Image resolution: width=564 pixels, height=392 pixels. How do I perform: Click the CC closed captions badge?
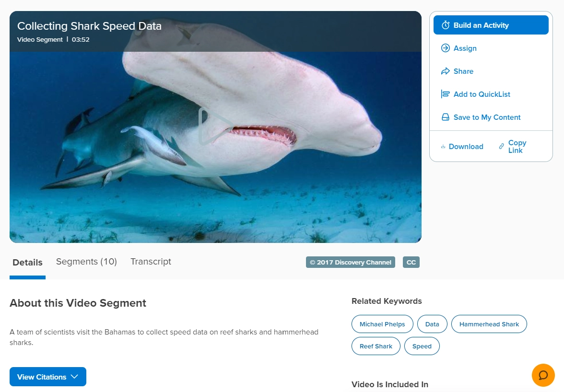[x=411, y=262]
